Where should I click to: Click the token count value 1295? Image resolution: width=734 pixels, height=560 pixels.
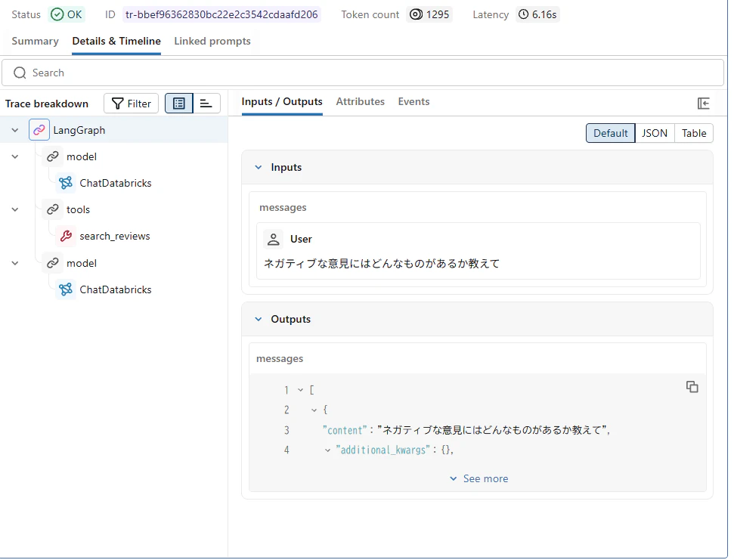tap(438, 14)
